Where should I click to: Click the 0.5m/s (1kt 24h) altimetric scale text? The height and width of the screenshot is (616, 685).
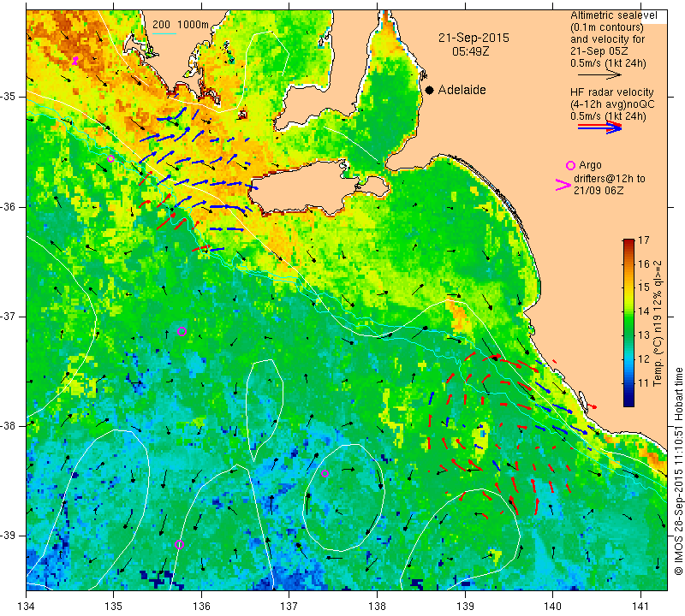608,63
